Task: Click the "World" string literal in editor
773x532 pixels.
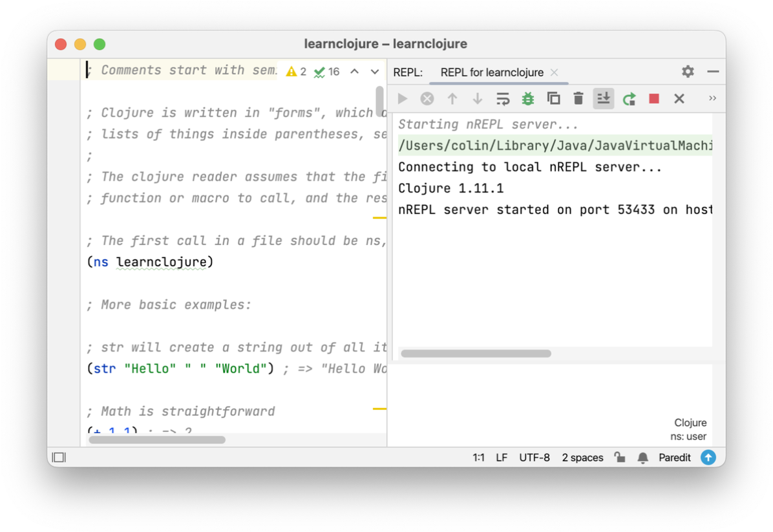Action: click(240, 368)
